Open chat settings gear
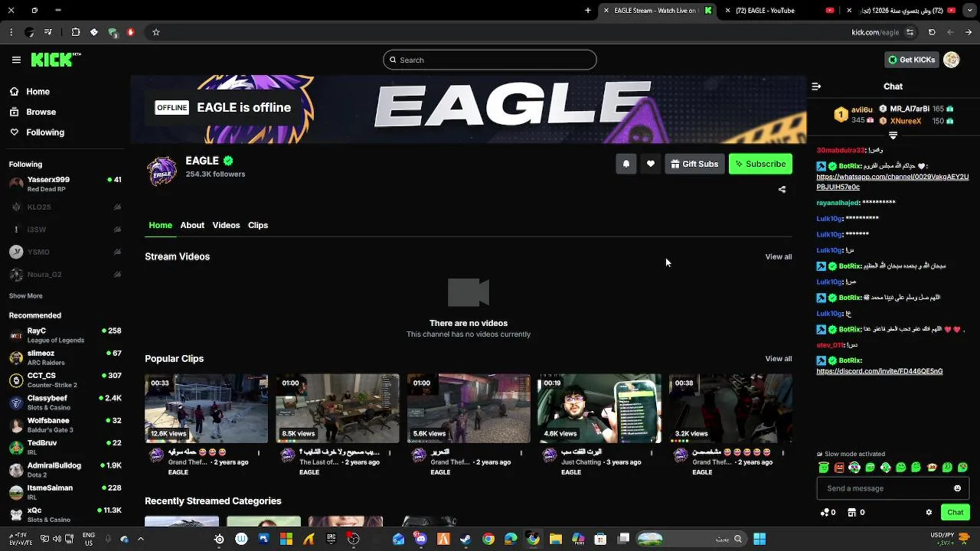Screen dimensions: 980x551 point(929,513)
